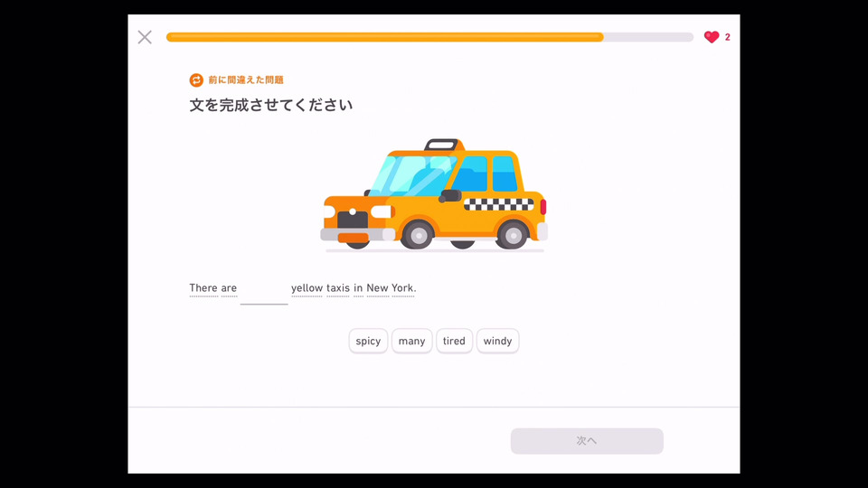Show hint for the word "taxis"
Screen dimensions: 868x488
[337, 288]
